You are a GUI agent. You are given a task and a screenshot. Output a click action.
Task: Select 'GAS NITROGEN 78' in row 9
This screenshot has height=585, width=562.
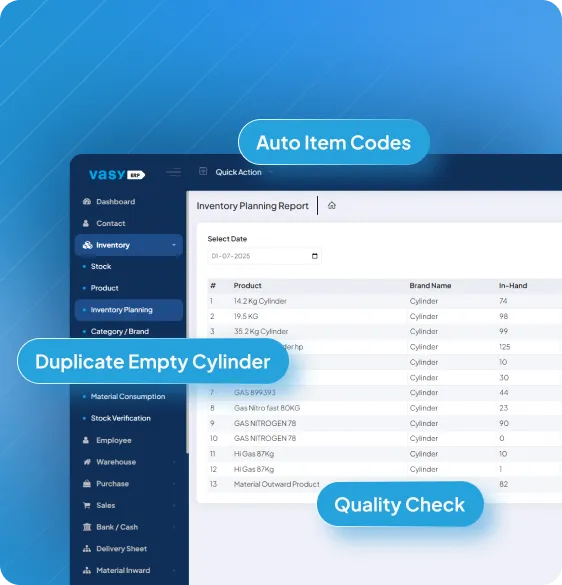point(265,423)
